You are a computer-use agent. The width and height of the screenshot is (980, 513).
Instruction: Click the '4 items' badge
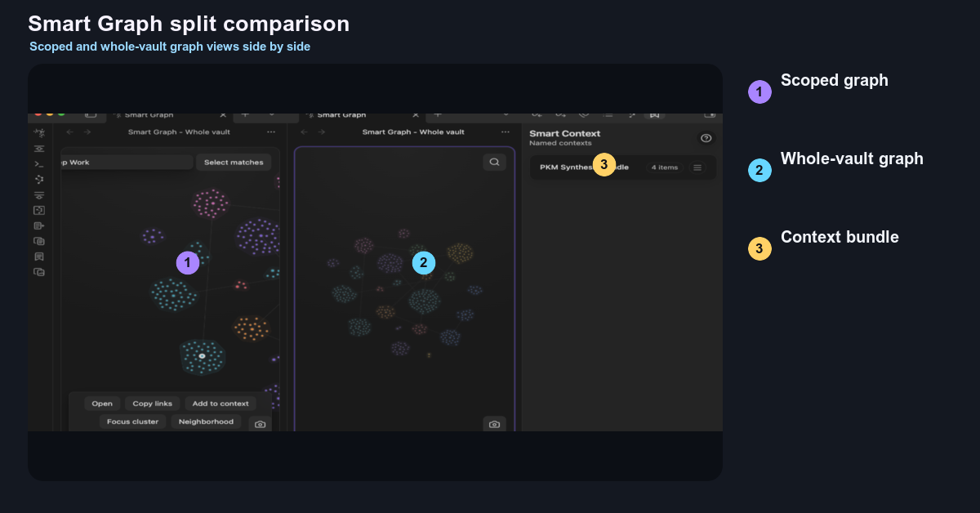664,167
